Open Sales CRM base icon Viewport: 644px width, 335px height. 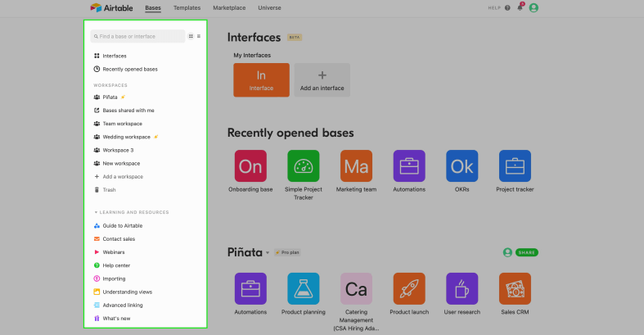click(515, 288)
